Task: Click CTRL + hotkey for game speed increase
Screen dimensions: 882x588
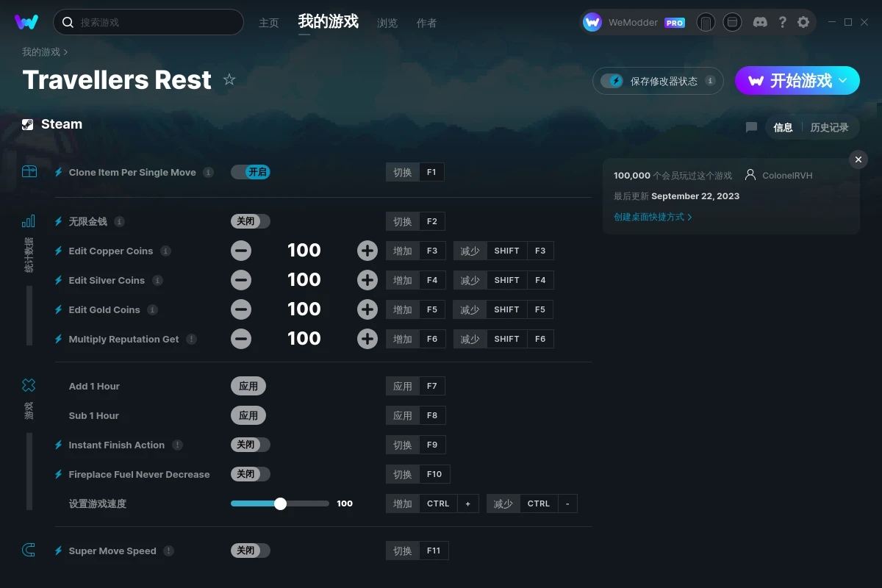Action: (x=449, y=503)
